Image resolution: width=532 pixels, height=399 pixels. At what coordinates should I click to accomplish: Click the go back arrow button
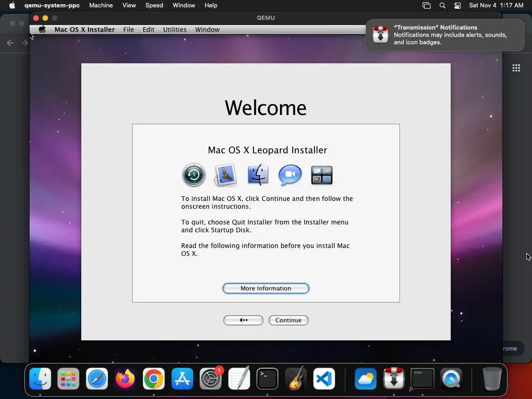(243, 320)
